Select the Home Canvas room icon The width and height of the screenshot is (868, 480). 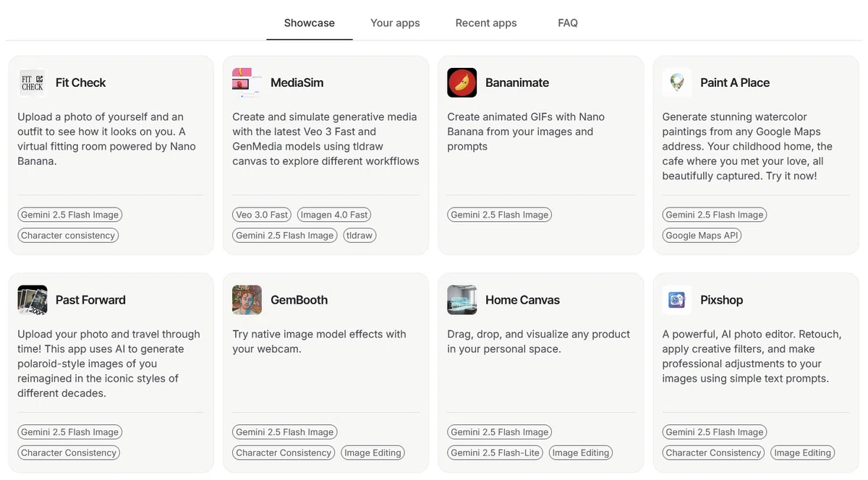(462, 300)
